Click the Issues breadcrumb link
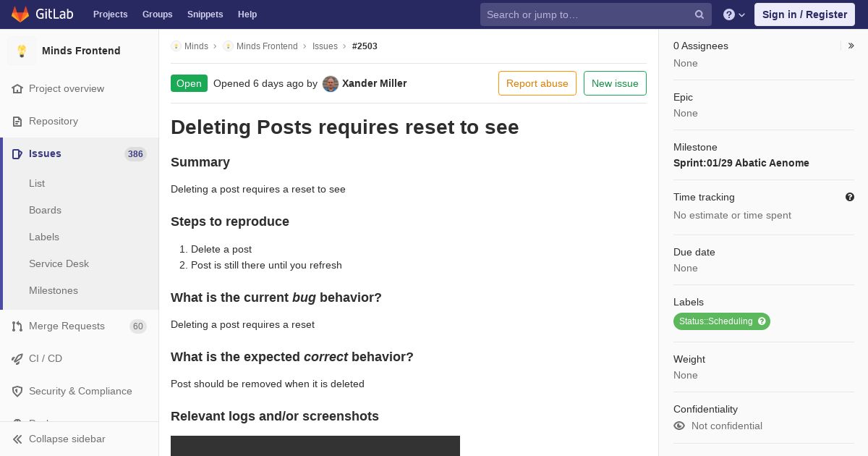 tap(325, 46)
